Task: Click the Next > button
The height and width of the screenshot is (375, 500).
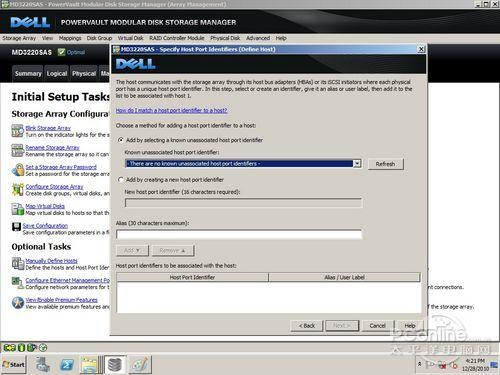Action: pyautogui.click(x=342, y=326)
